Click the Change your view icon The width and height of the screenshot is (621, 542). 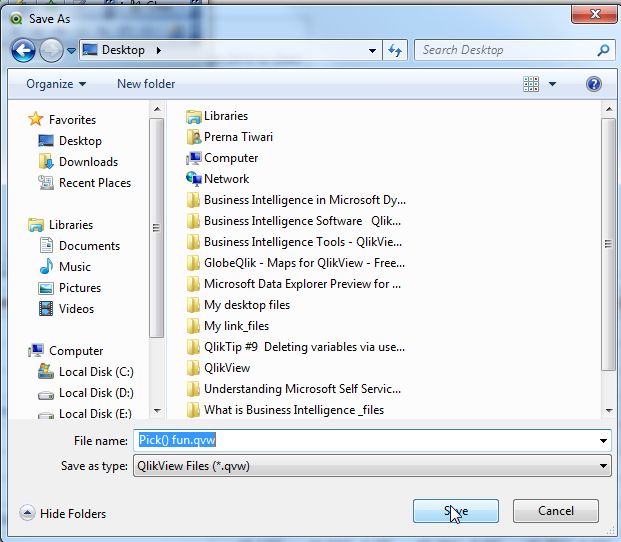531,84
